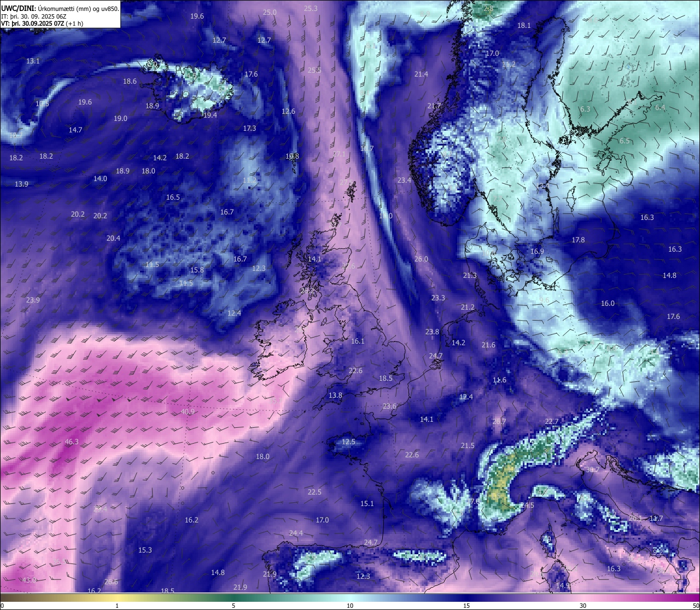The image size is (700, 610).
Task: Select the 15.1 value label
Action: 367,504
